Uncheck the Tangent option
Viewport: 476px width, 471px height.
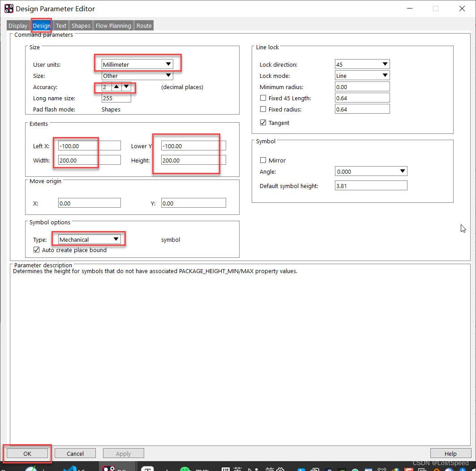[x=263, y=123]
